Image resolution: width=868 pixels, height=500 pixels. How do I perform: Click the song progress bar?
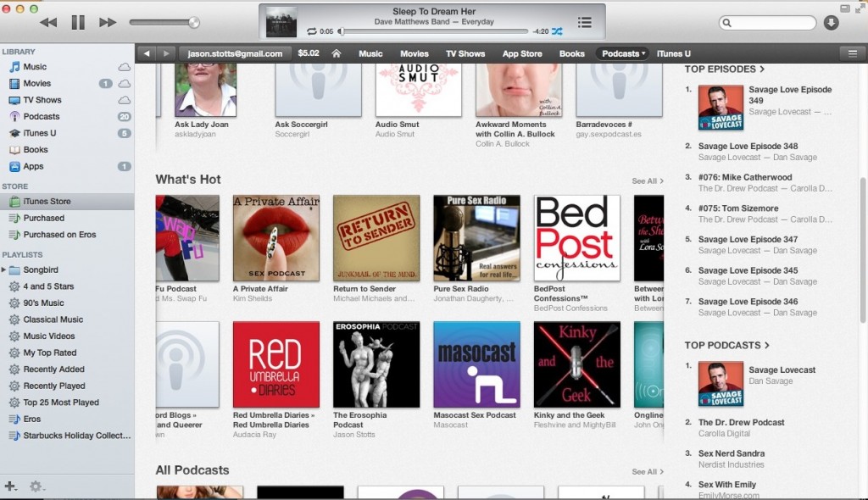click(x=433, y=31)
